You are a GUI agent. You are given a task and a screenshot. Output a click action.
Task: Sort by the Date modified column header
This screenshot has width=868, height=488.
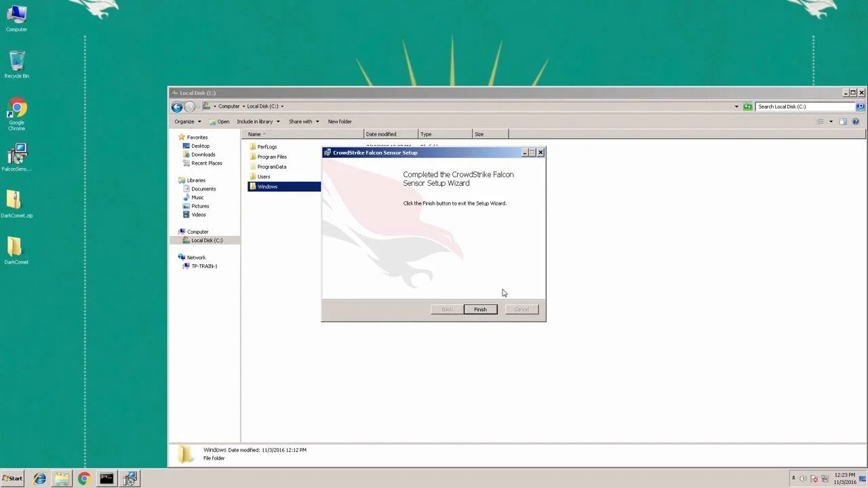(x=391, y=134)
